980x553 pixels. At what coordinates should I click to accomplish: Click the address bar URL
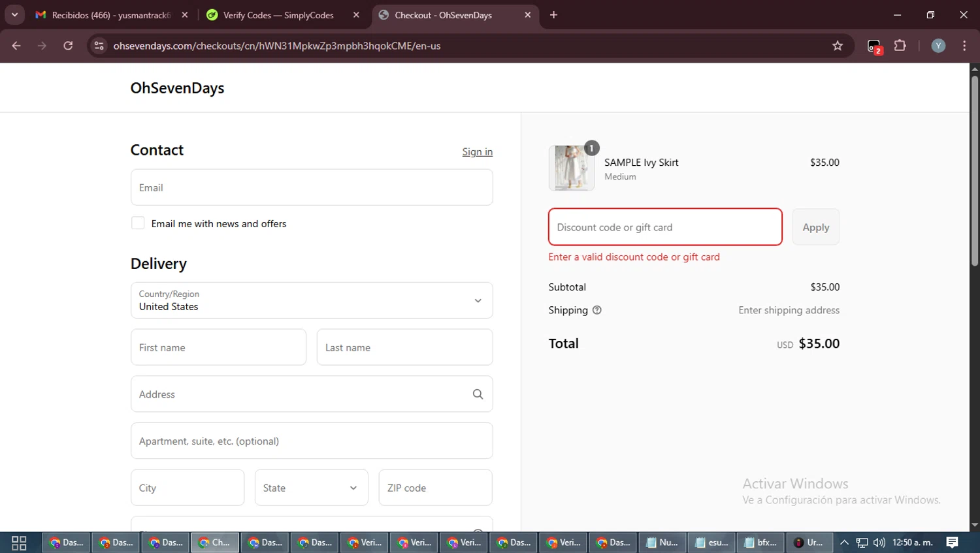[x=277, y=46]
